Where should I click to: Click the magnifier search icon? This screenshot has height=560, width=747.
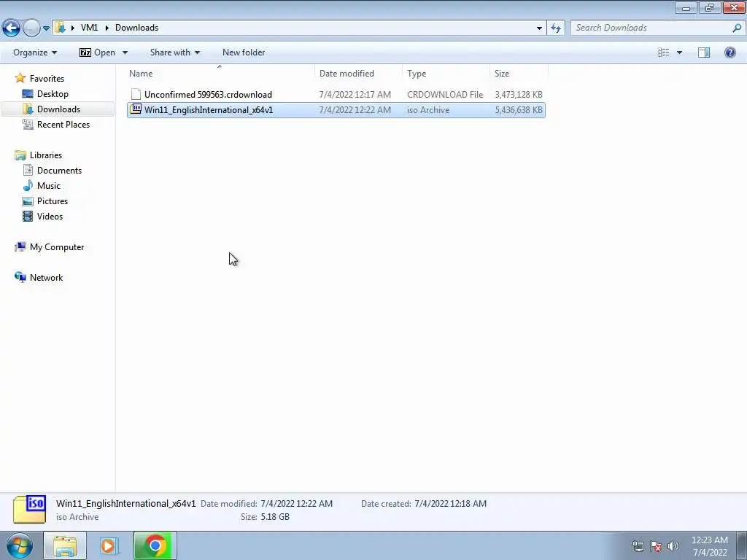pyautogui.click(x=737, y=28)
